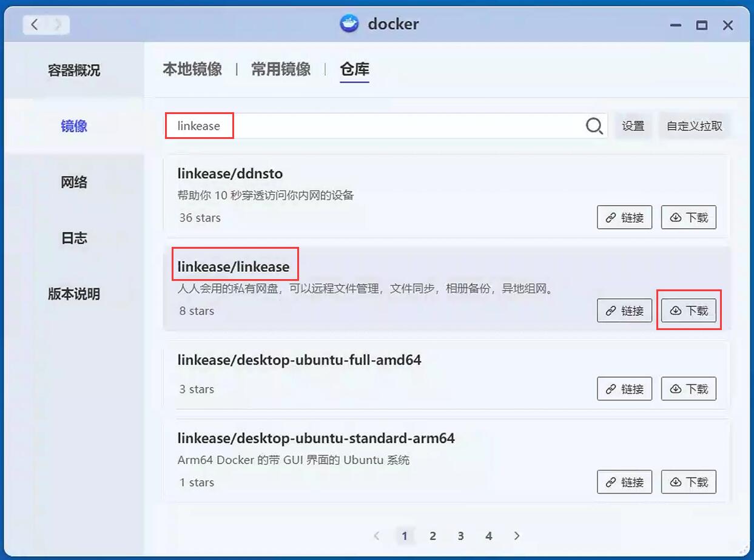Image resolution: width=754 pixels, height=560 pixels.
Task: Click the 3 stars text
Action: coord(197,390)
